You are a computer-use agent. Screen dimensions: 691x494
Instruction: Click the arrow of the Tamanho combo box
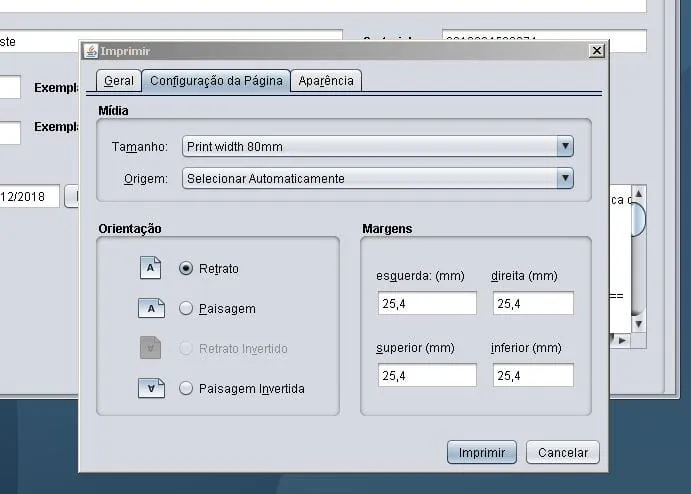point(565,146)
